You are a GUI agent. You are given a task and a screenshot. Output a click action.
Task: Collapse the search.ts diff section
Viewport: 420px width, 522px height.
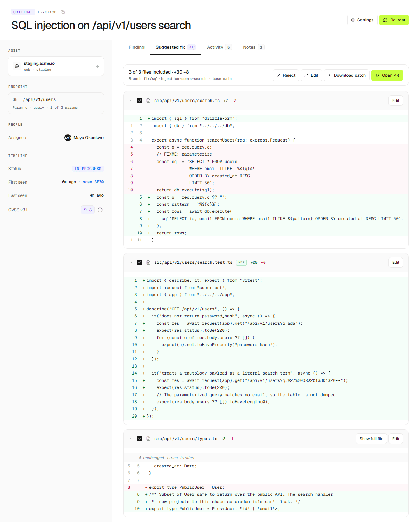pos(131,101)
